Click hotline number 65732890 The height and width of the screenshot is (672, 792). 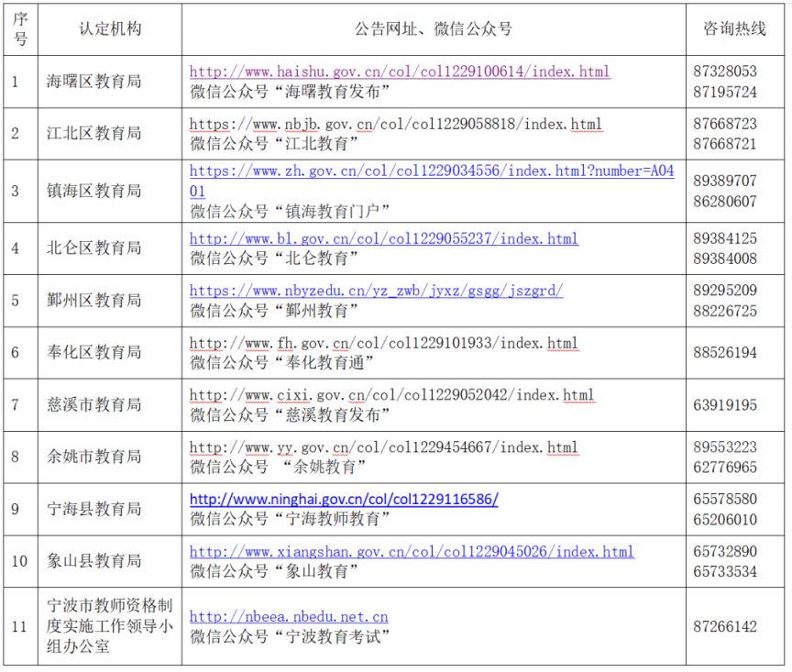pyautogui.click(x=725, y=551)
